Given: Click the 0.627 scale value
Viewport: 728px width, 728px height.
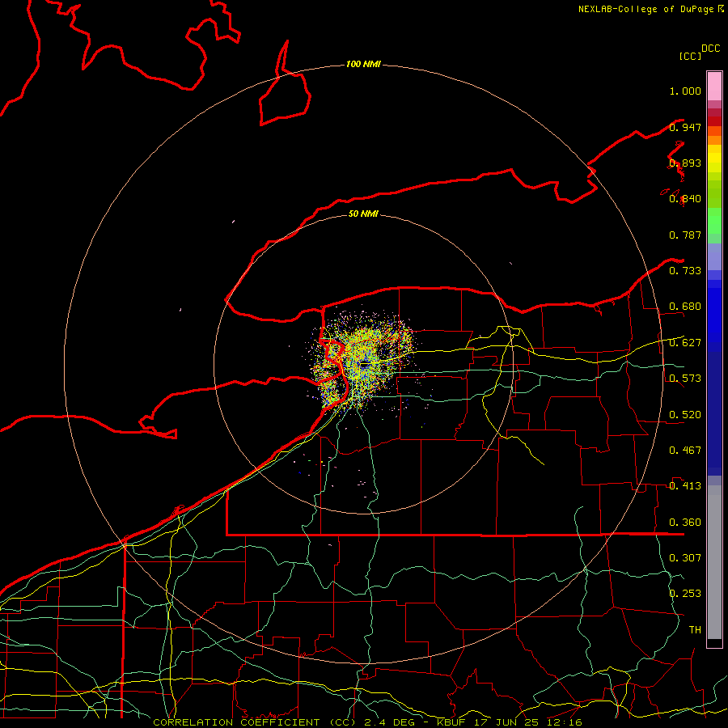Looking at the screenshot, I should [685, 343].
